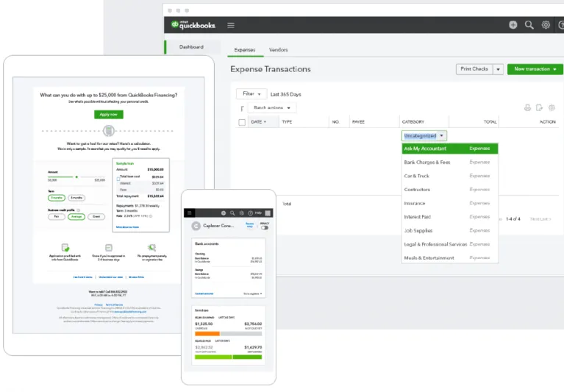This screenshot has height=392, width=564.
Task: Tap the Help question icon on the phone toolbar
Action: tap(250, 213)
